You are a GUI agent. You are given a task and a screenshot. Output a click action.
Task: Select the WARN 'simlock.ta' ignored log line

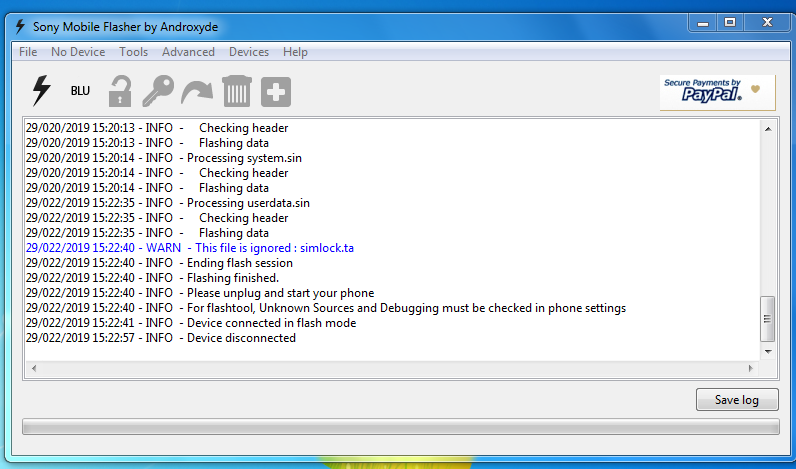coord(189,248)
